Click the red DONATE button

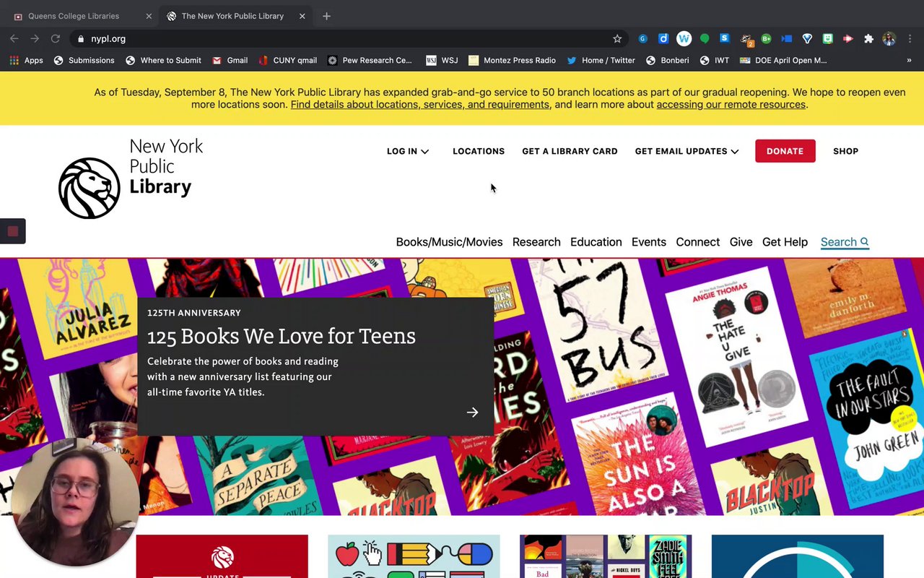(785, 151)
